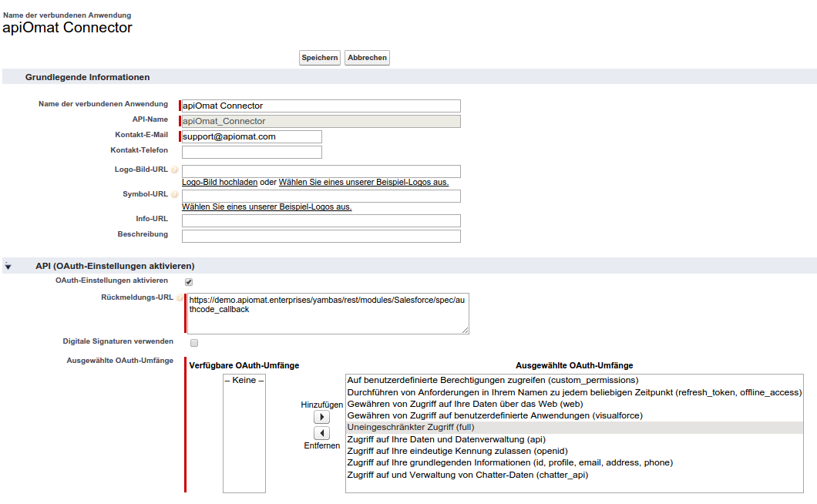Enable Digitale Signaturen verwenden checkbox
This screenshot has width=817, height=504.
click(x=193, y=343)
